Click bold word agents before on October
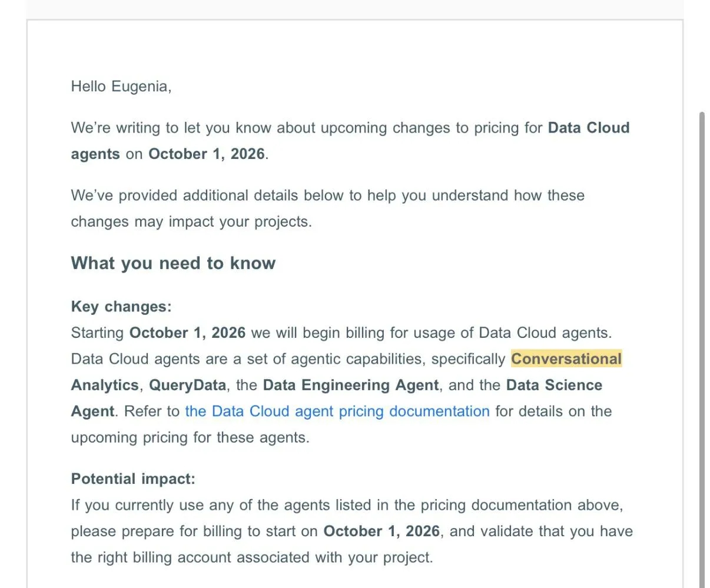The height and width of the screenshot is (588, 710). (95, 154)
